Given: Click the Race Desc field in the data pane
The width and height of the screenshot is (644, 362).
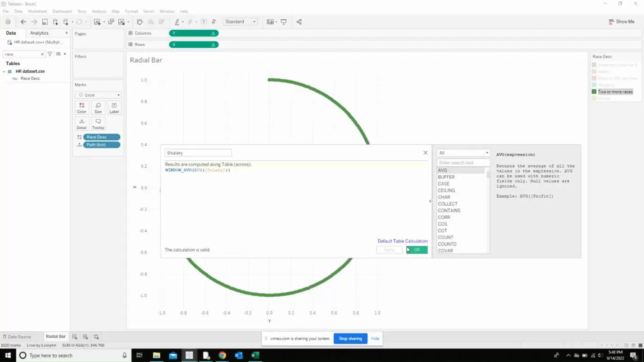Looking at the screenshot, I should 30,78.
